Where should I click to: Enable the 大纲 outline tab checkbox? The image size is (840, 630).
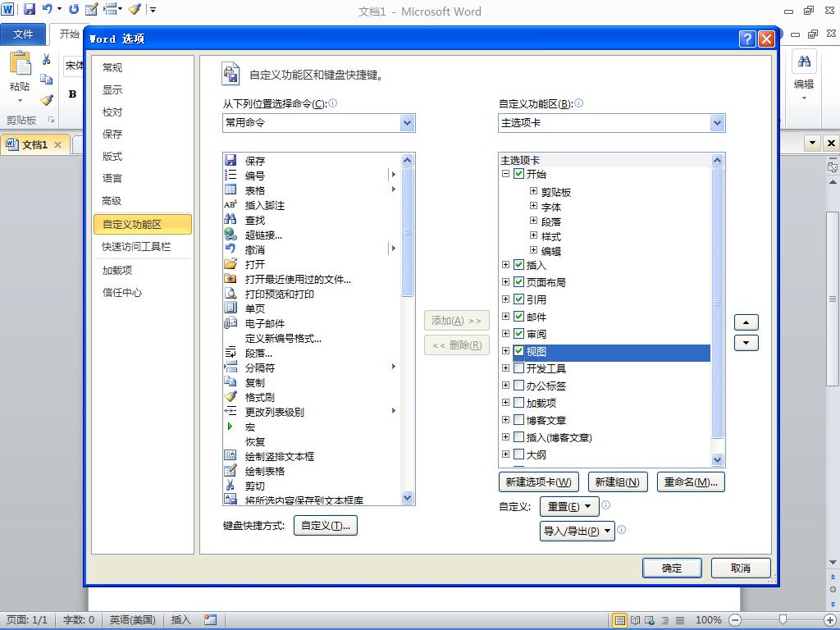tap(518, 454)
